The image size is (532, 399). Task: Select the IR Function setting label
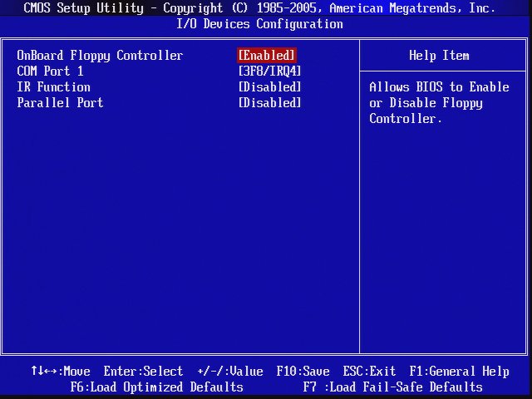click(x=54, y=87)
